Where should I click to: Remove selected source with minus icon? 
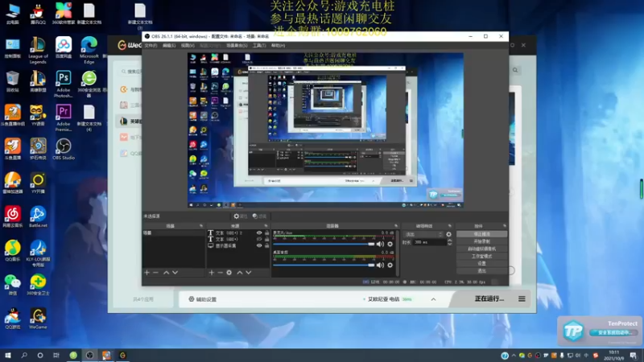(220, 273)
